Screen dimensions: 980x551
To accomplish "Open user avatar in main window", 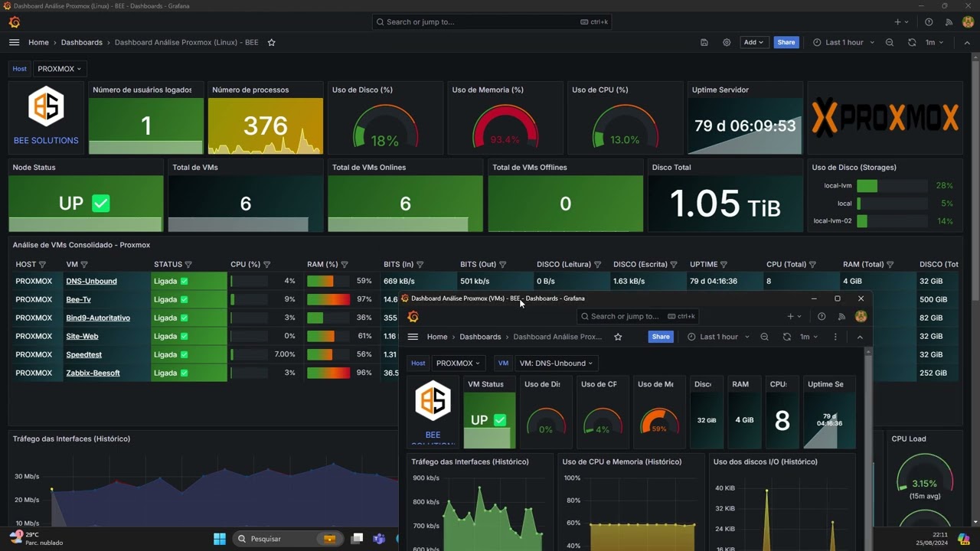I will (968, 22).
